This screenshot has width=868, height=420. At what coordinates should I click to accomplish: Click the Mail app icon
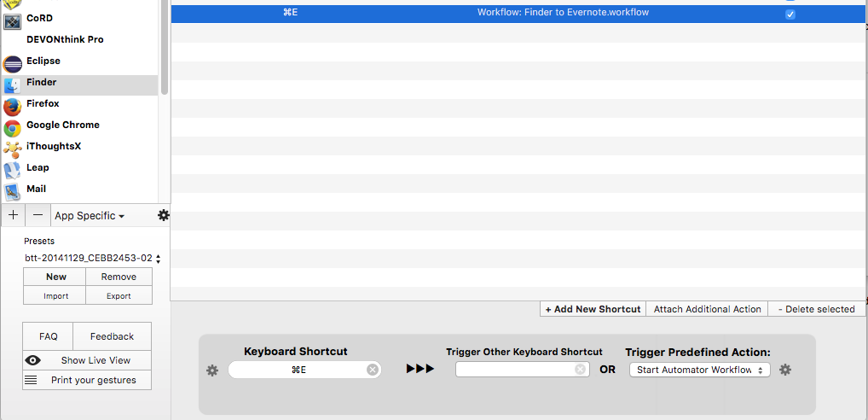click(13, 191)
